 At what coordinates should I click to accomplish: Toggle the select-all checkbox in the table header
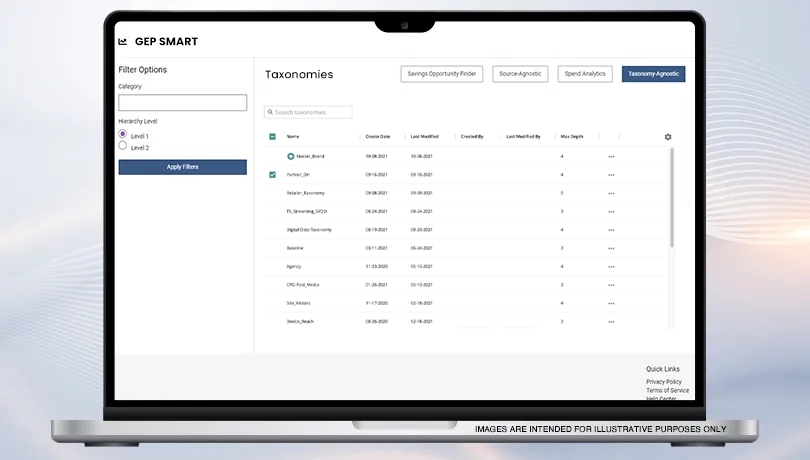click(x=272, y=137)
